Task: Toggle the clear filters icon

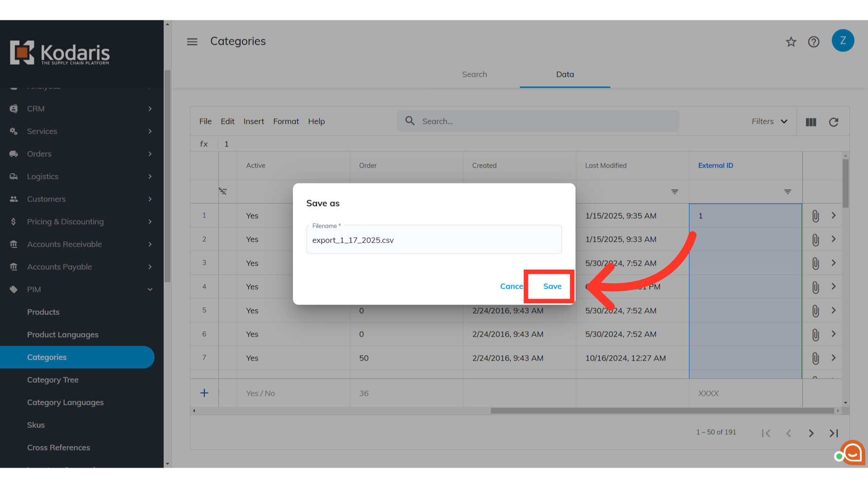Action: click(x=223, y=191)
